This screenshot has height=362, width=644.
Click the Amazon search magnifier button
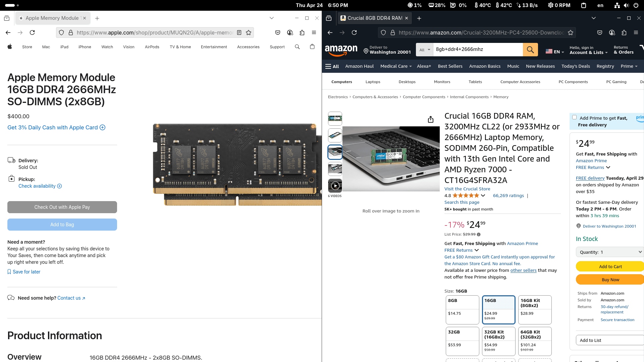click(x=530, y=50)
